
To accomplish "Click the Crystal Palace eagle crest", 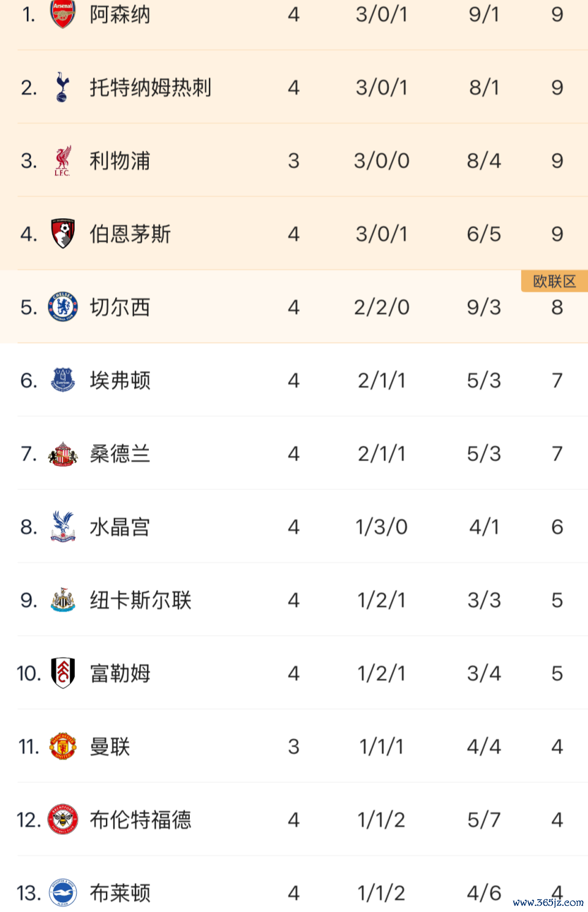I will point(62,526).
